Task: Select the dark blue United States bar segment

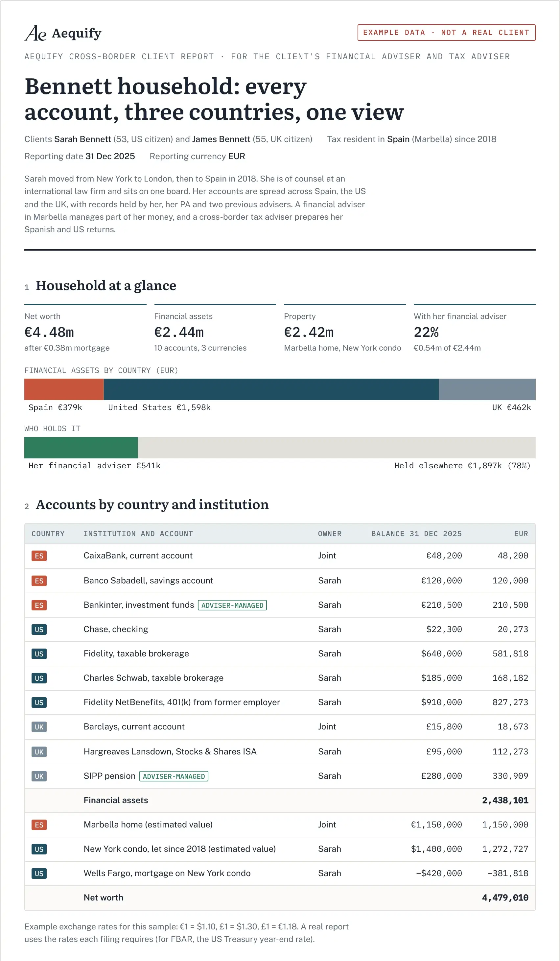Action: 271,389
